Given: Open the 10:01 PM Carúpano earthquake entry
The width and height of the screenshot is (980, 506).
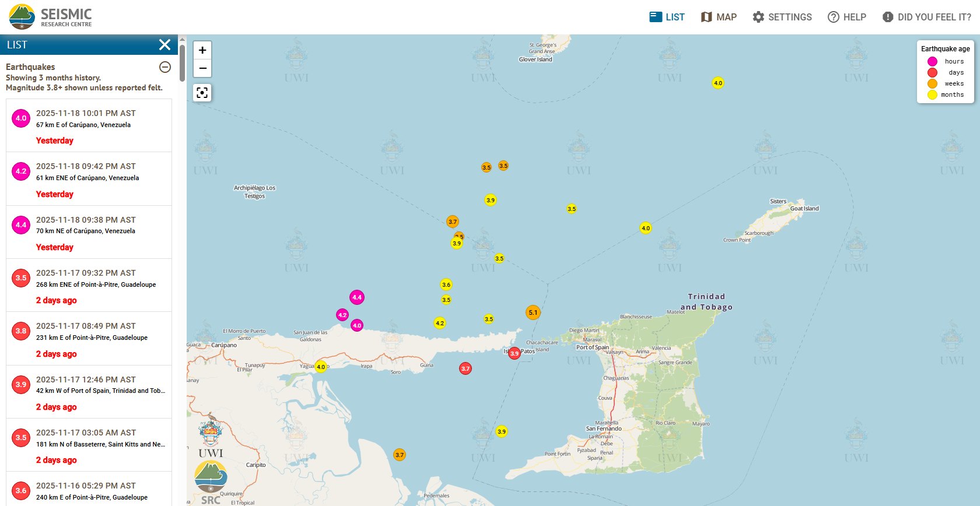Looking at the screenshot, I should [89, 125].
